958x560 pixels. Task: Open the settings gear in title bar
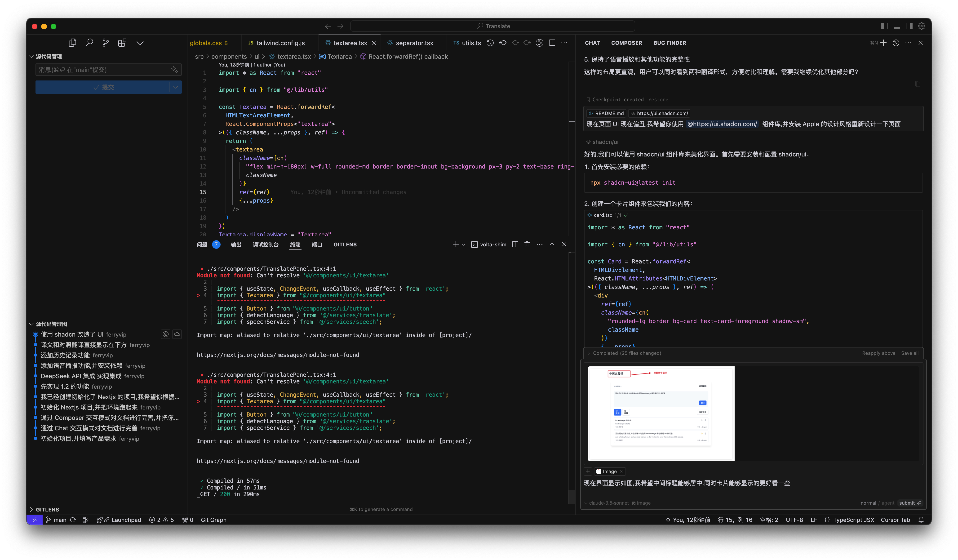(922, 26)
